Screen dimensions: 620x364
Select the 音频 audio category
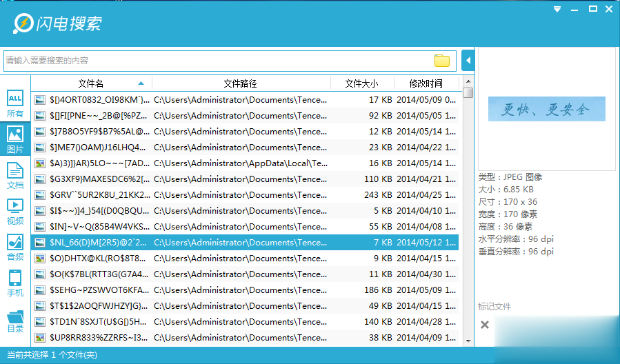[x=14, y=247]
